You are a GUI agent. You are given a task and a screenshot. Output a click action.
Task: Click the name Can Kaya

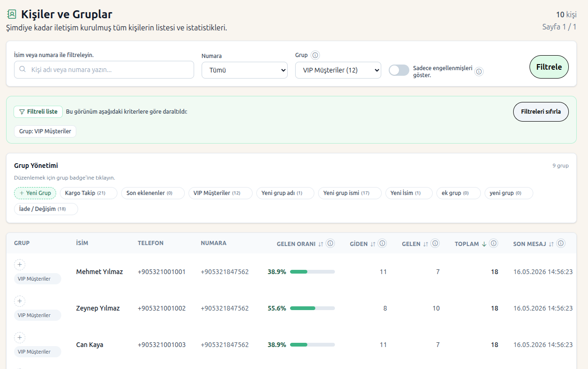(90, 345)
